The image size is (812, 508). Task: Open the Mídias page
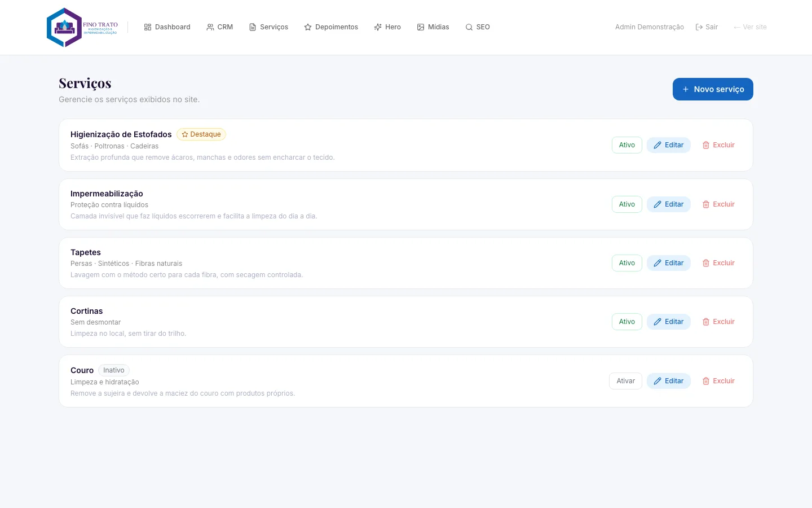(x=433, y=27)
